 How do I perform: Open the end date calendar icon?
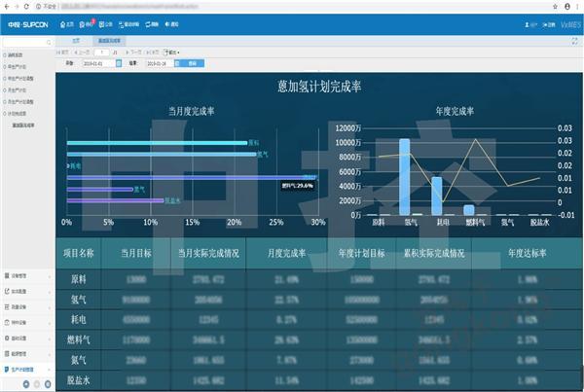coord(177,63)
